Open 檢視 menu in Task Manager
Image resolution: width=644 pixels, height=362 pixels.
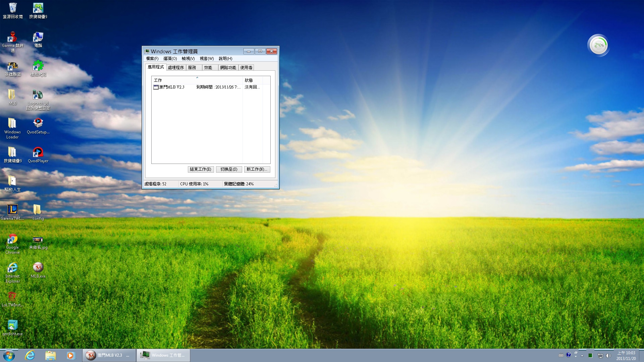[x=186, y=58]
